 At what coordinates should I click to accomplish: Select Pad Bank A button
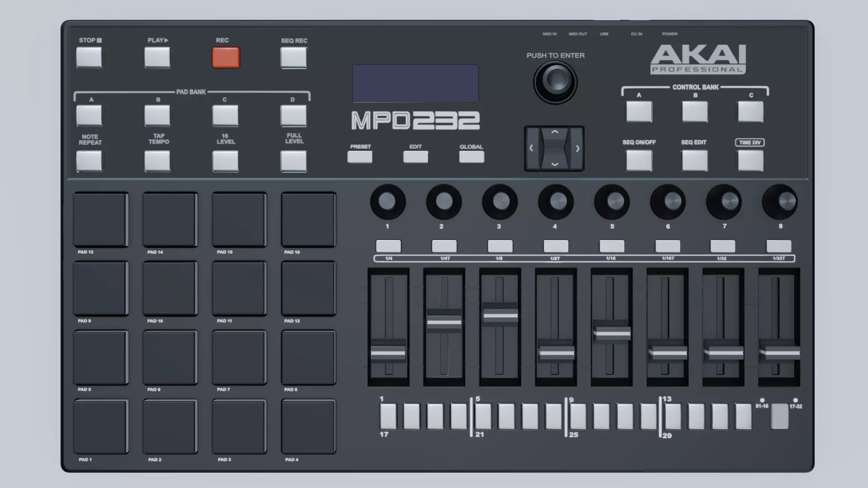89,115
